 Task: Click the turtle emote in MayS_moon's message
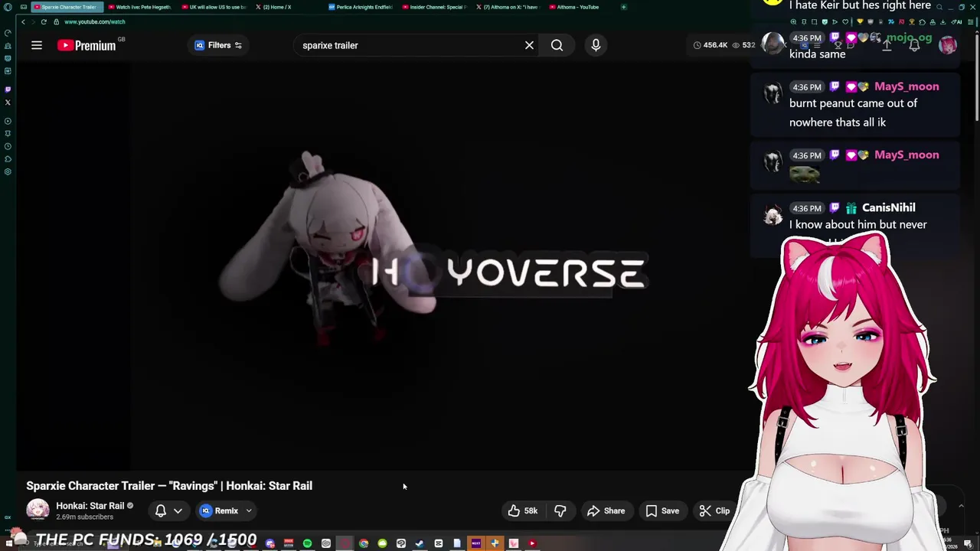(x=805, y=175)
